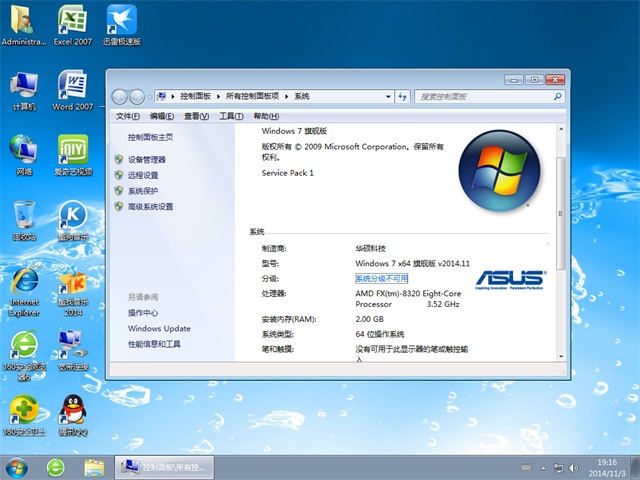Click the vertical scrollbar of the System window

coord(561,200)
